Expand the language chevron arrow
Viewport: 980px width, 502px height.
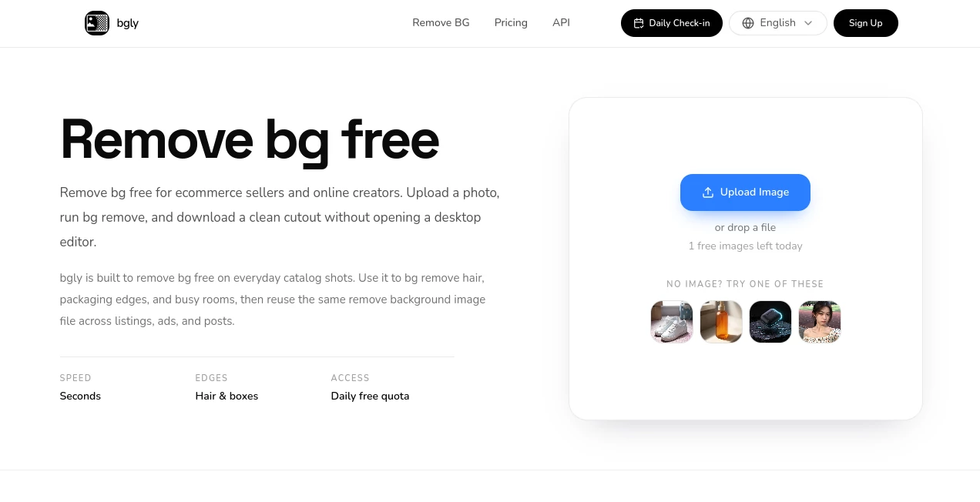[x=808, y=23]
